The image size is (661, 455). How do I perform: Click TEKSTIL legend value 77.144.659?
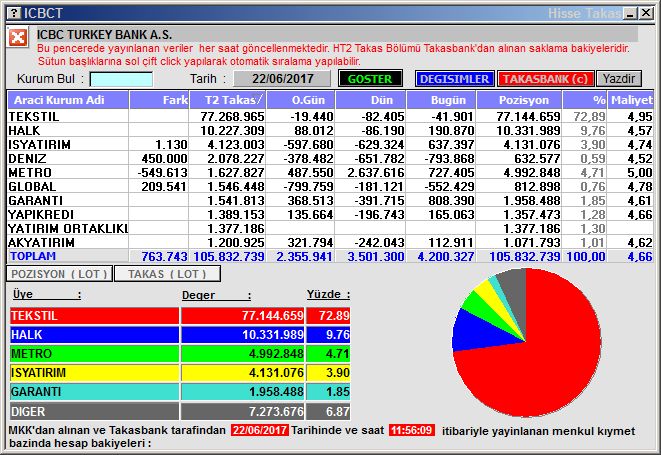(273, 316)
